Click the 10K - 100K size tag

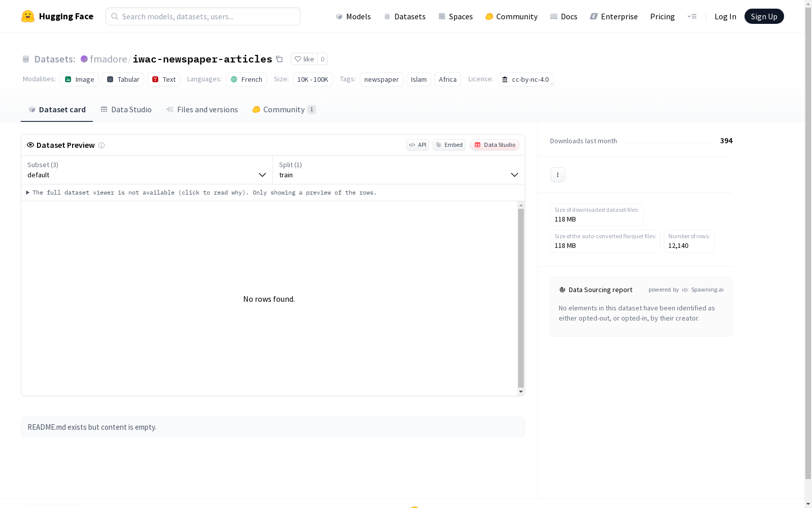(313, 79)
